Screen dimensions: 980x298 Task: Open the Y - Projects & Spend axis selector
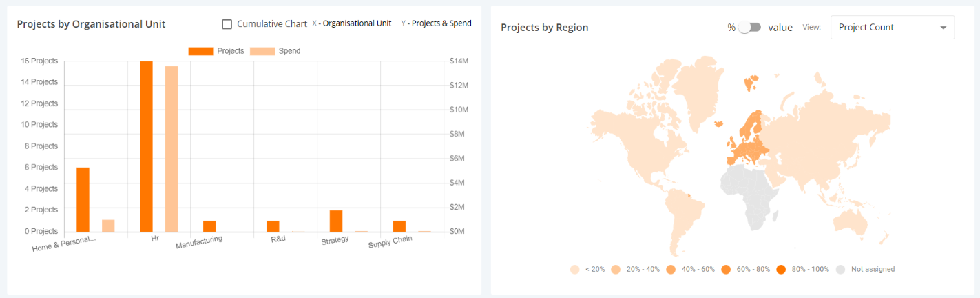tap(436, 23)
